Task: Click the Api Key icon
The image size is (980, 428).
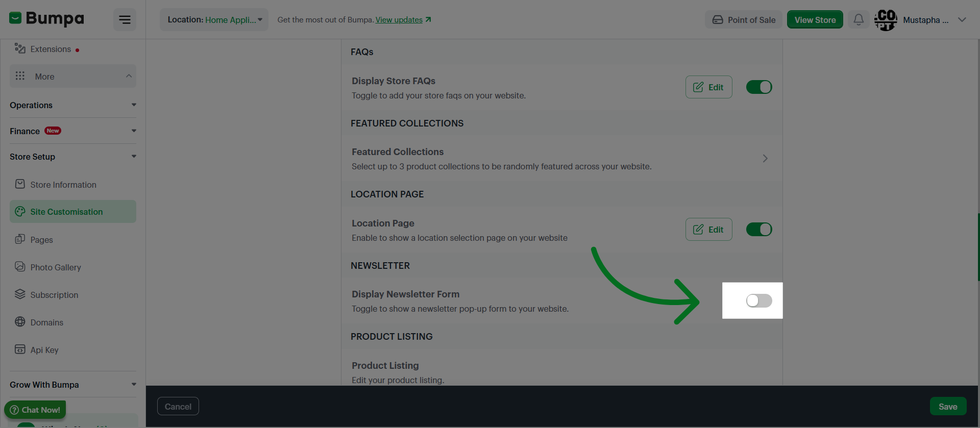Action: [x=20, y=349]
